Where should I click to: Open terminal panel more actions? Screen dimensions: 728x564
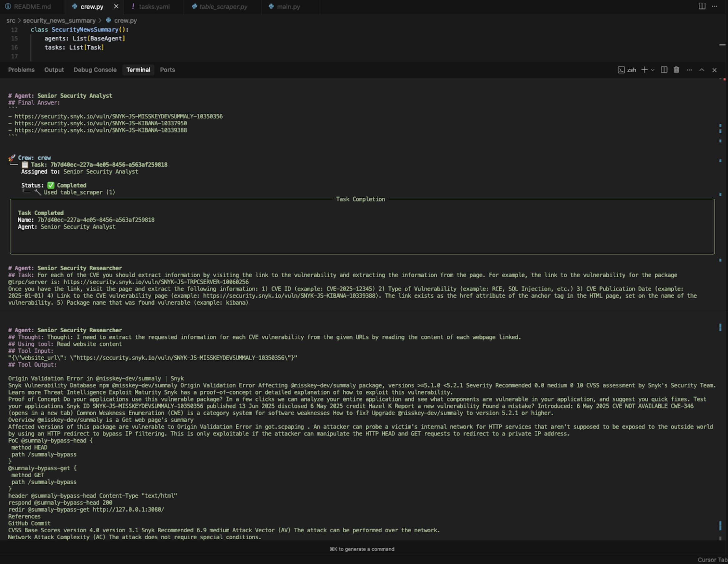[689, 70]
